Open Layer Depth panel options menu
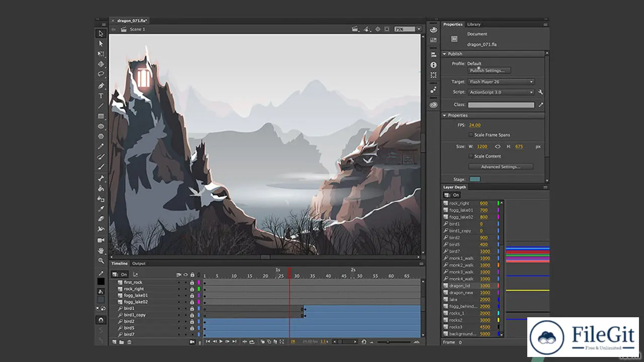This screenshot has height=362, width=644. 545,187
